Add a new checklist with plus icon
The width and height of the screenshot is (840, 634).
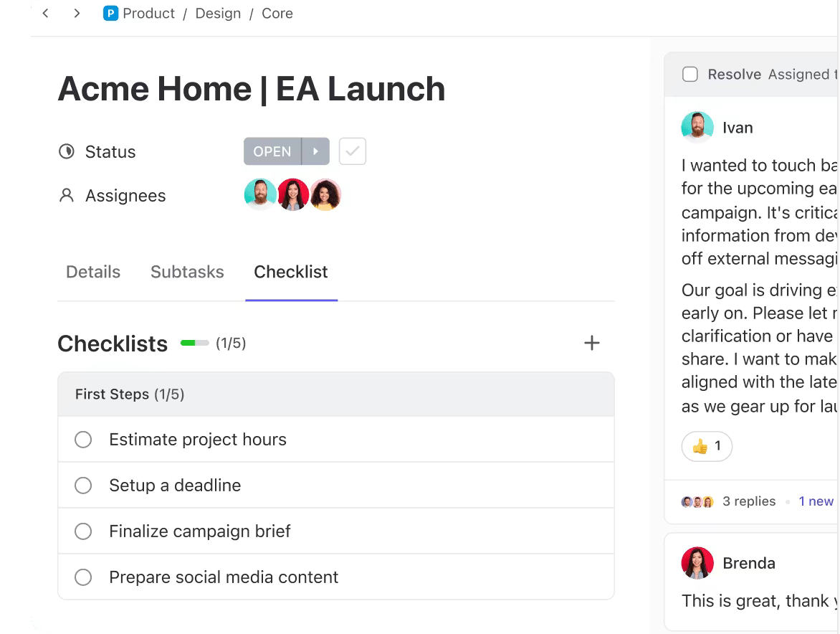pyautogui.click(x=591, y=344)
